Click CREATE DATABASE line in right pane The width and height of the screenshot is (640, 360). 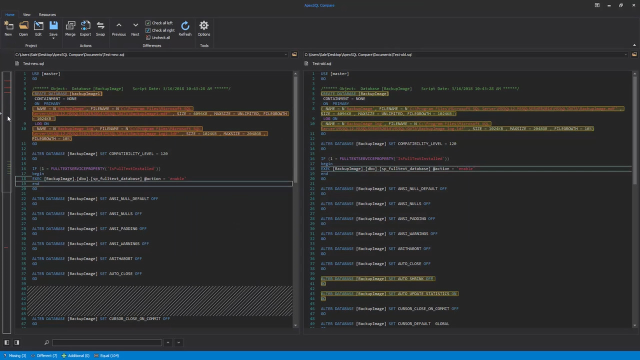pos(355,93)
